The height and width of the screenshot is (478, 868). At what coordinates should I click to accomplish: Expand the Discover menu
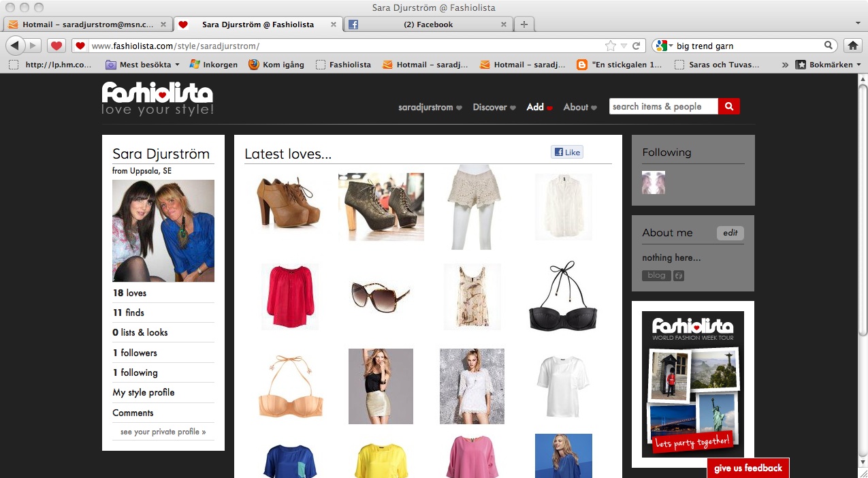(x=494, y=107)
